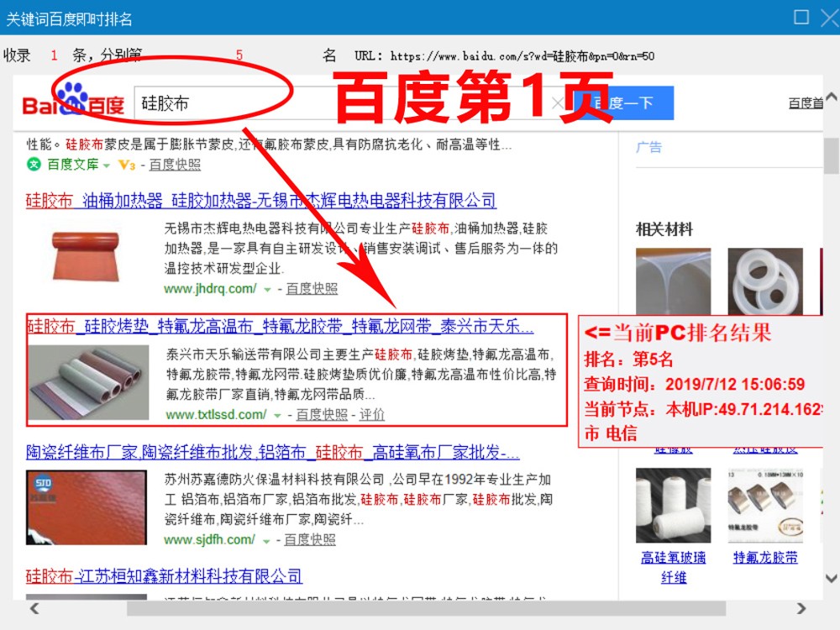
Task: Expand dropdown arrow next to www.jhdrq.com/
Action: click(267, 290)
